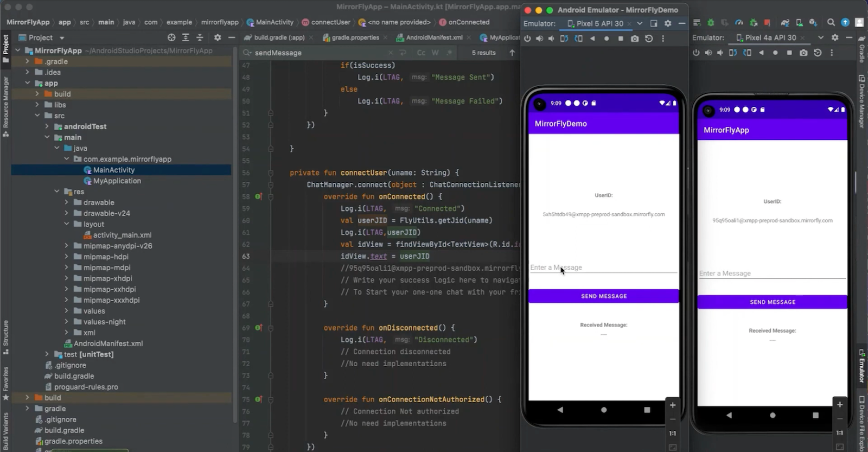Click connectUser breadcrumb in navigation bar
The width and height of the screenshot is (868, 452).
pyautogui.click(x=326, y=22)
